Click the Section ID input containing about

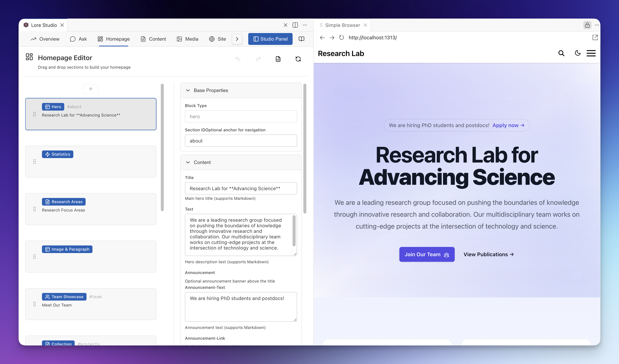(x=241, y=141)
